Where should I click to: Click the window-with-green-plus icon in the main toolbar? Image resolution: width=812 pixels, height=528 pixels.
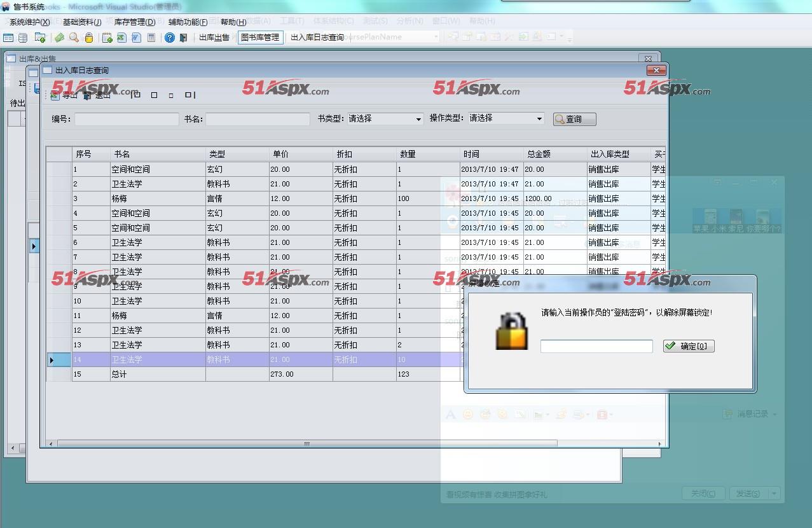40,38
